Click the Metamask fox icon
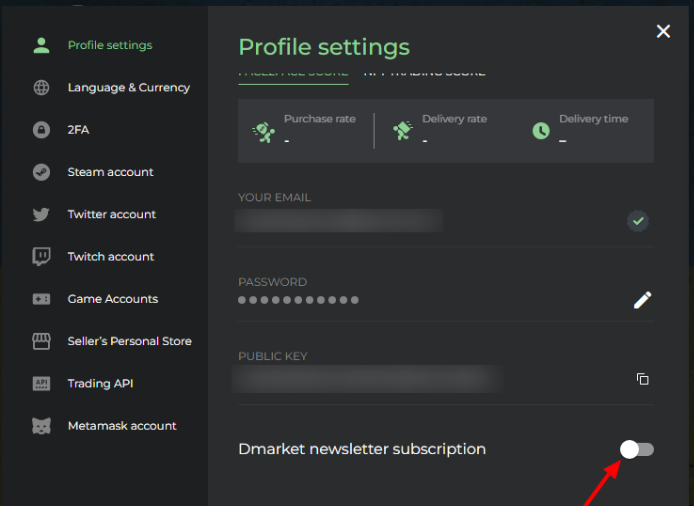The height and width of the screenshot is (506, 694). point(41,426)
